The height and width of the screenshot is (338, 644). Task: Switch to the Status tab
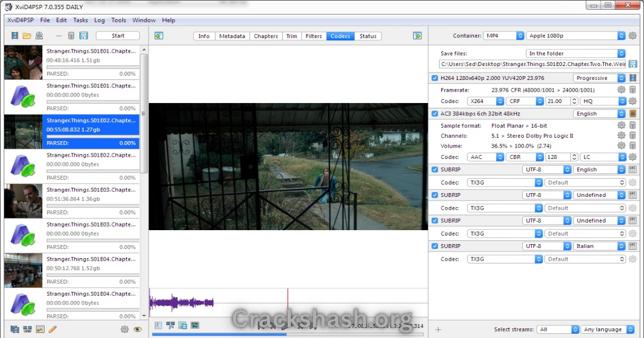(x=368, y=36)
